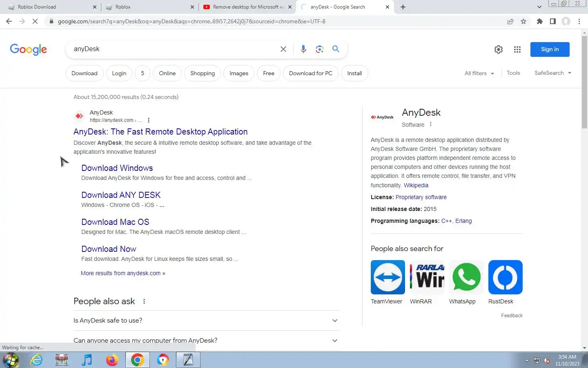588x368 pixels.
Task: Select the Download filter chip
Action: (85, 74)
